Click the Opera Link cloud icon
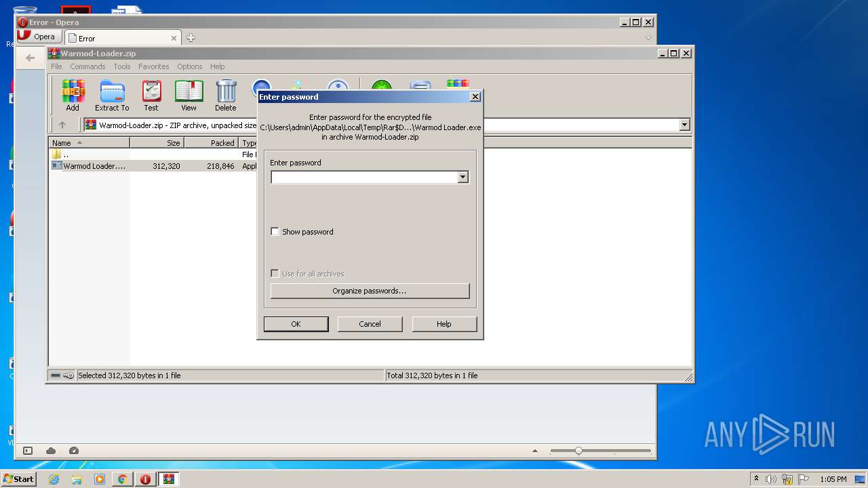Viewport: 868px width, 488px height. tap(51, 451)
